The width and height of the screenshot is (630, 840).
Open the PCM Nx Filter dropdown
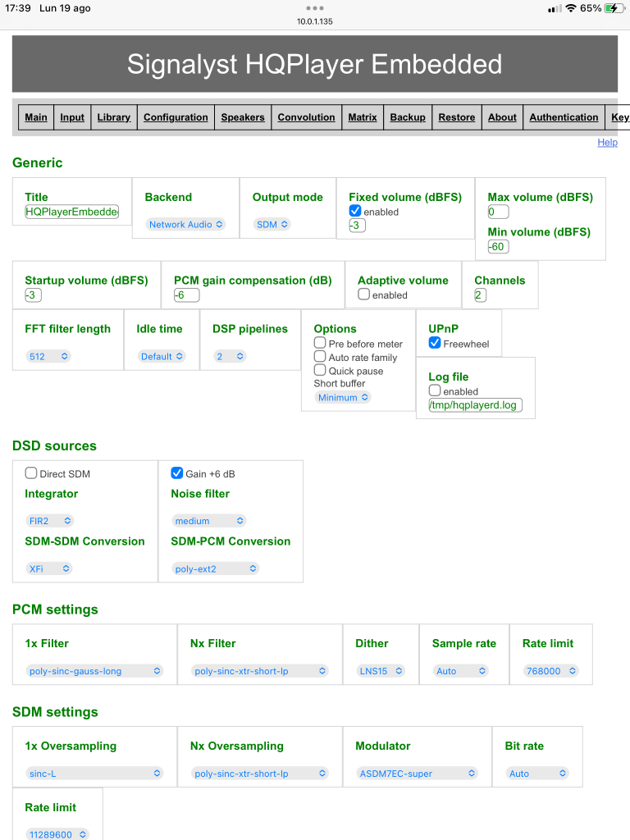pos(260,671)
